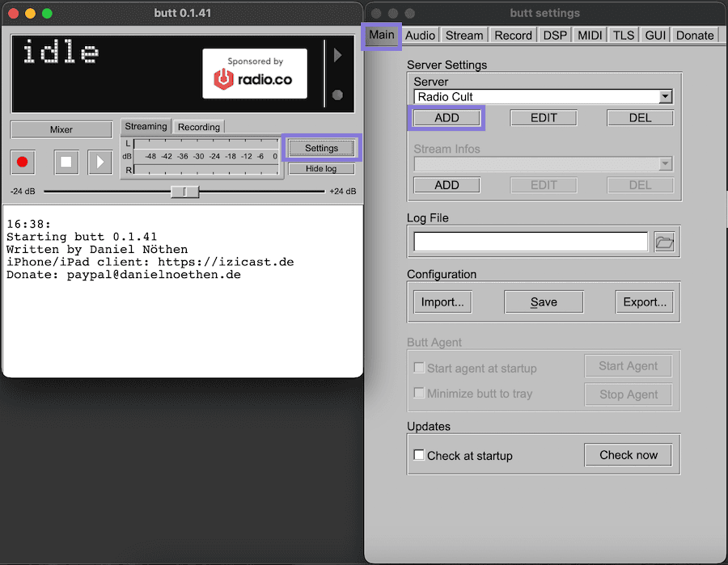This screenshot has height=565, width=728.
Task: Check now for butt updates
Action: pos(628,454)
